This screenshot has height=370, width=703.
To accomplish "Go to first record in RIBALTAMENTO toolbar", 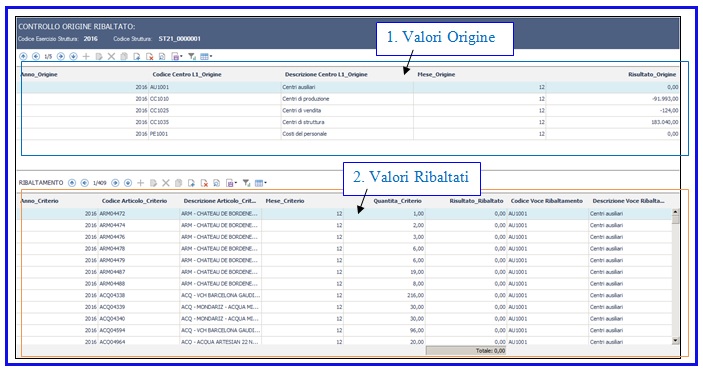I will (72, 183).
